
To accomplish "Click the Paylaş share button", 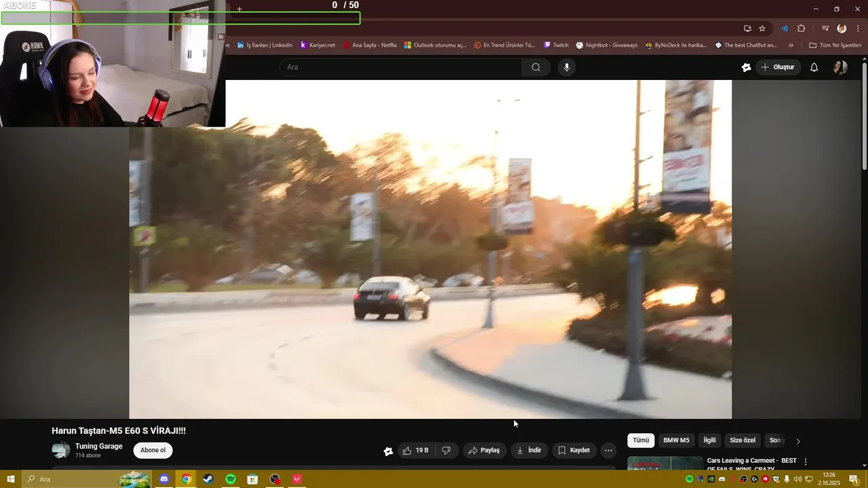I will (484, 451).
